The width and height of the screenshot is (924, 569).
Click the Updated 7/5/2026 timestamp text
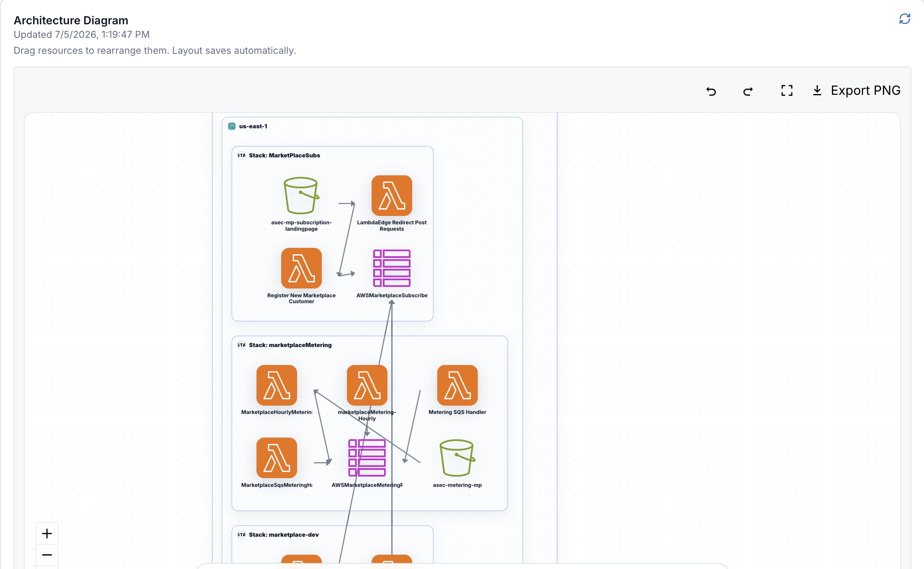[82, 35]
